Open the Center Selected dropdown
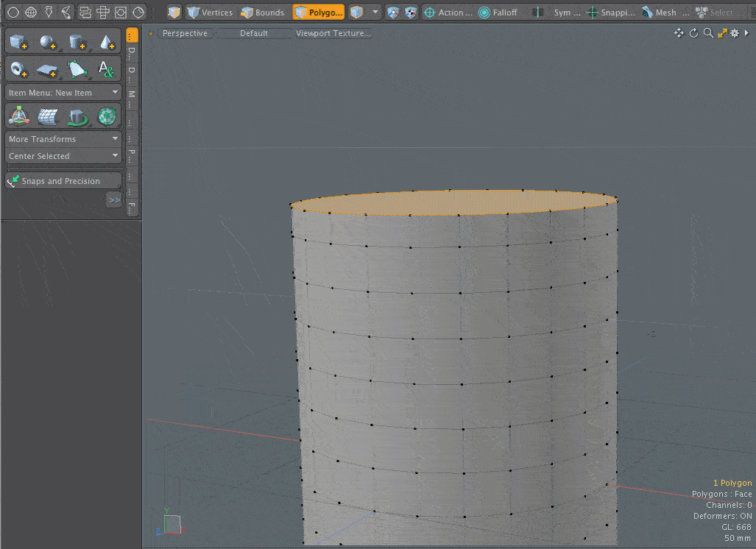Viewport: 756px width, 549px height. [x=63, y=156]
